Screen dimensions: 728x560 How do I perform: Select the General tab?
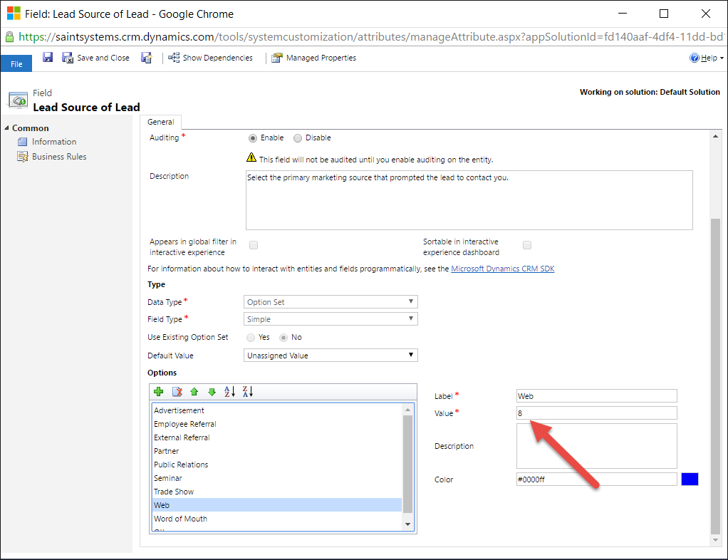161,122
